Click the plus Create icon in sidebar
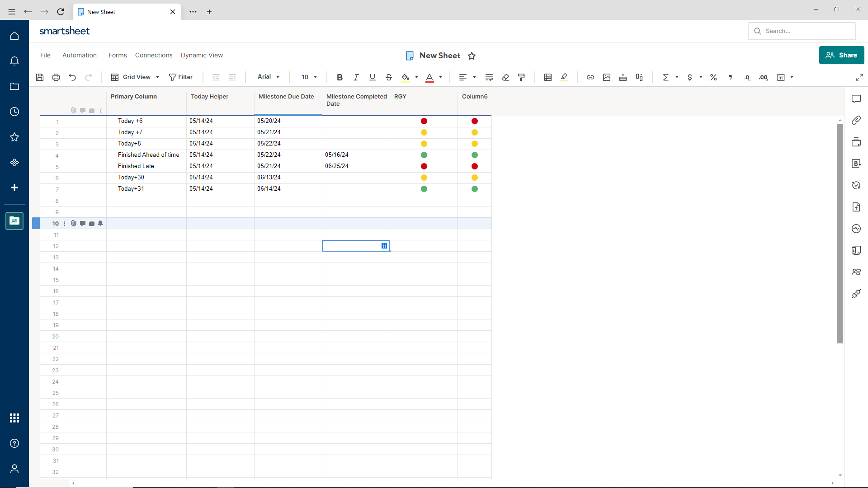This screenshot has height=488, width=868. pyautogui.click(x=14, y=188)
